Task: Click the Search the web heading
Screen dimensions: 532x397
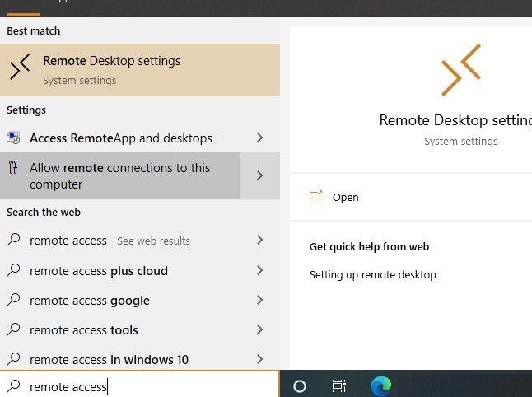Action: click(x=44, y=212)
